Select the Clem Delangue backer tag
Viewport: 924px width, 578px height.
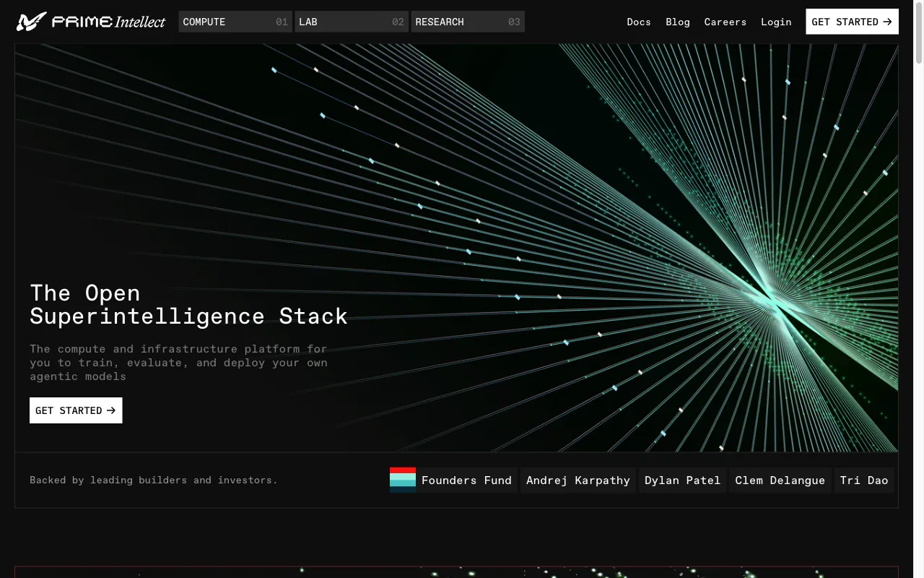pyautogui.click(x=780, y=480)
